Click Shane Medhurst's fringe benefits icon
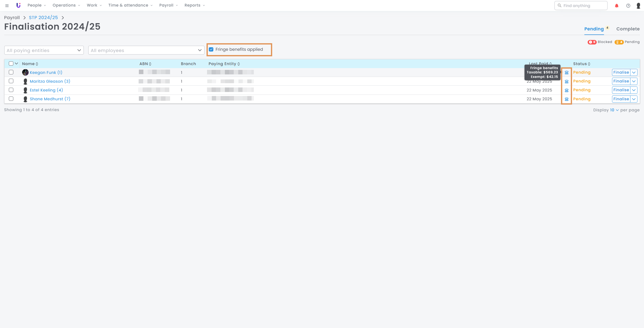Screen dimensions: 644x328 [x=567, y=99]
